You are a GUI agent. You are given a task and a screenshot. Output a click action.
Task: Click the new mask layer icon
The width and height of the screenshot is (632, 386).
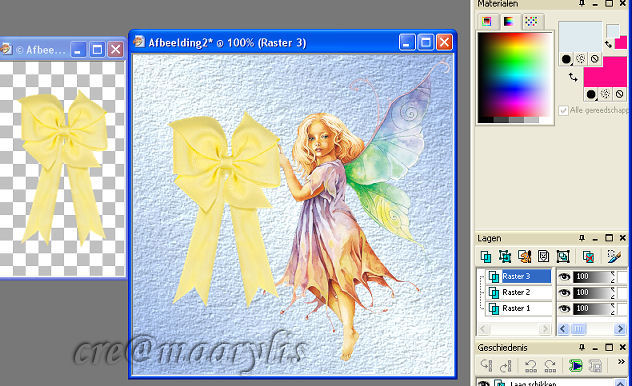click(x=543, y=256)
